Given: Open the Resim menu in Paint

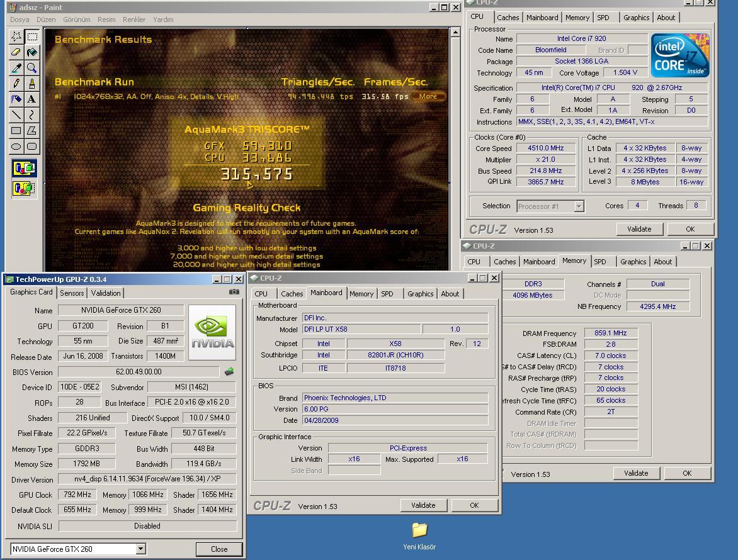Looking at the screenshot, I should pyautogui.click(x=106, y=20).
